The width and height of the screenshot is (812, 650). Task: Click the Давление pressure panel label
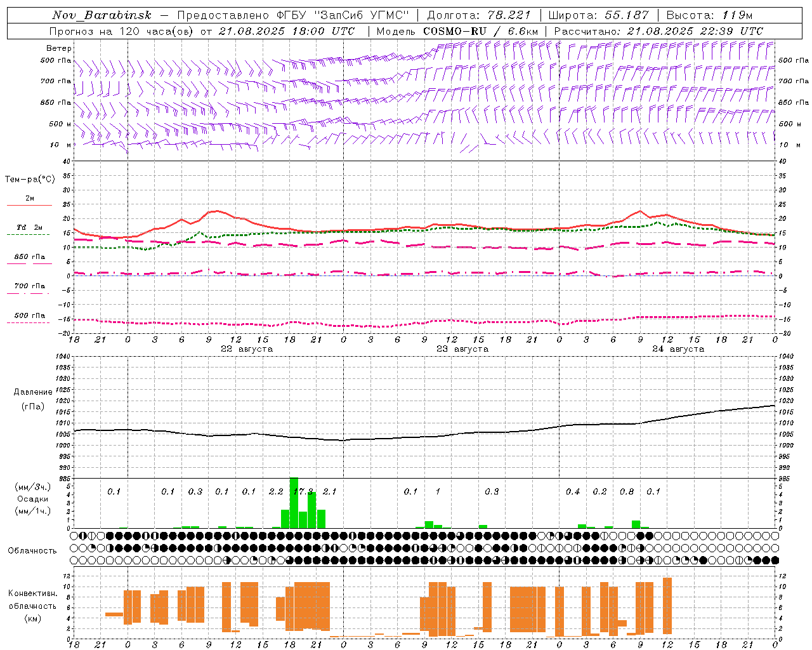33,392
